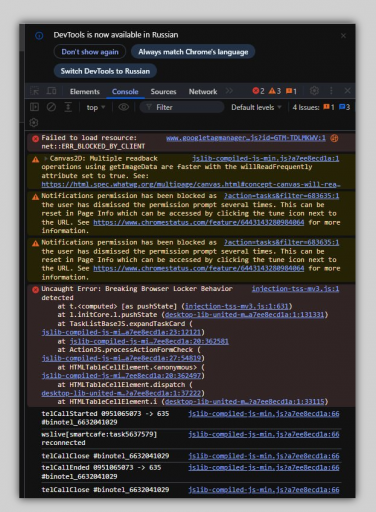Dismiss the DevTools language notification banner
The image size is (376, 512).
(343, 36)
